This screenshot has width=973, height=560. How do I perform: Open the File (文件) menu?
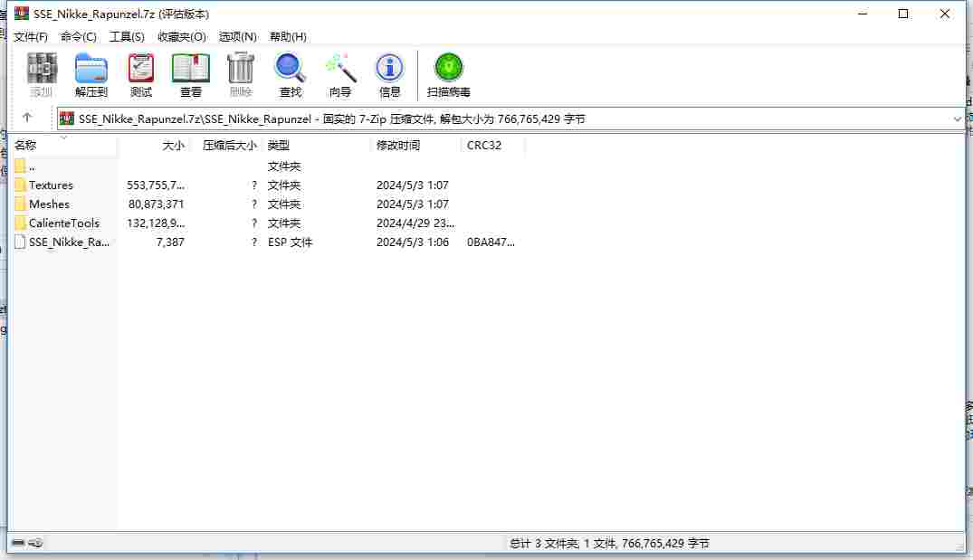coord(31,36)
